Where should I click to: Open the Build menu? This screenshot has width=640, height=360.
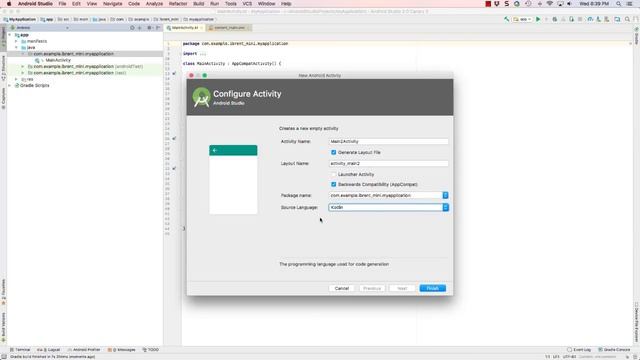[x=199, y=4]
